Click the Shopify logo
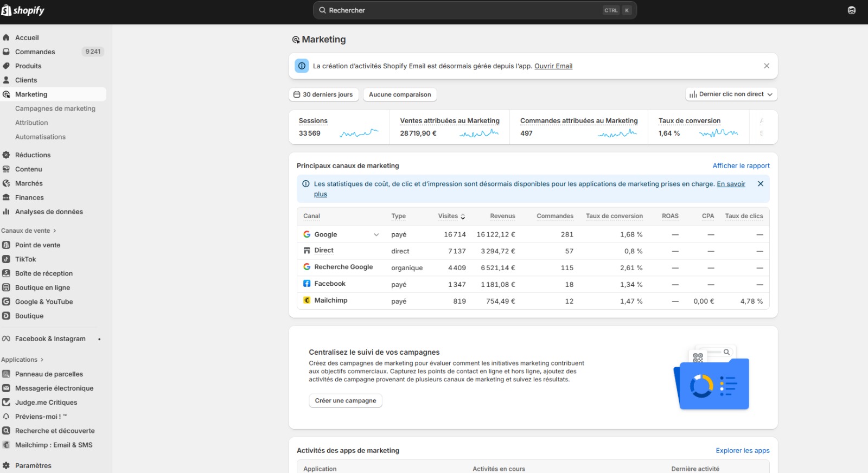Screen dimensions: 868x473 pyautogui.click(x=23, y=10)
